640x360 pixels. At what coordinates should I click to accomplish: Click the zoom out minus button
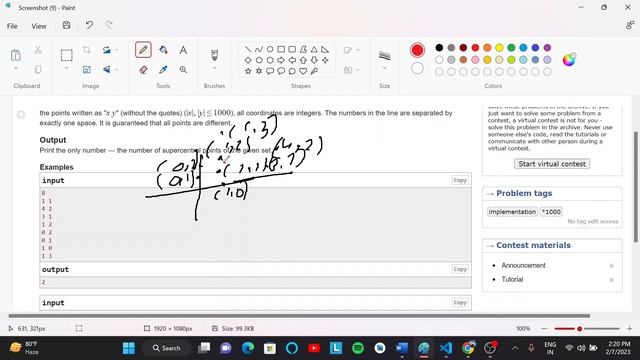pos(544,328)
